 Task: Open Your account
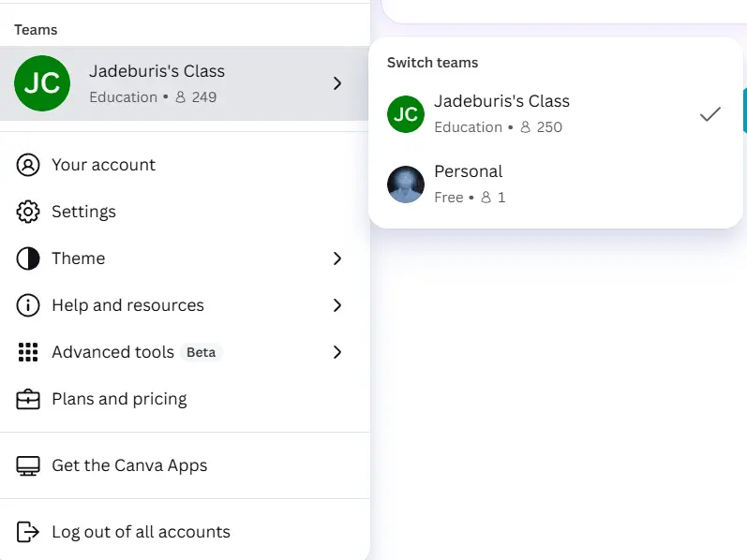coord(185,165)
